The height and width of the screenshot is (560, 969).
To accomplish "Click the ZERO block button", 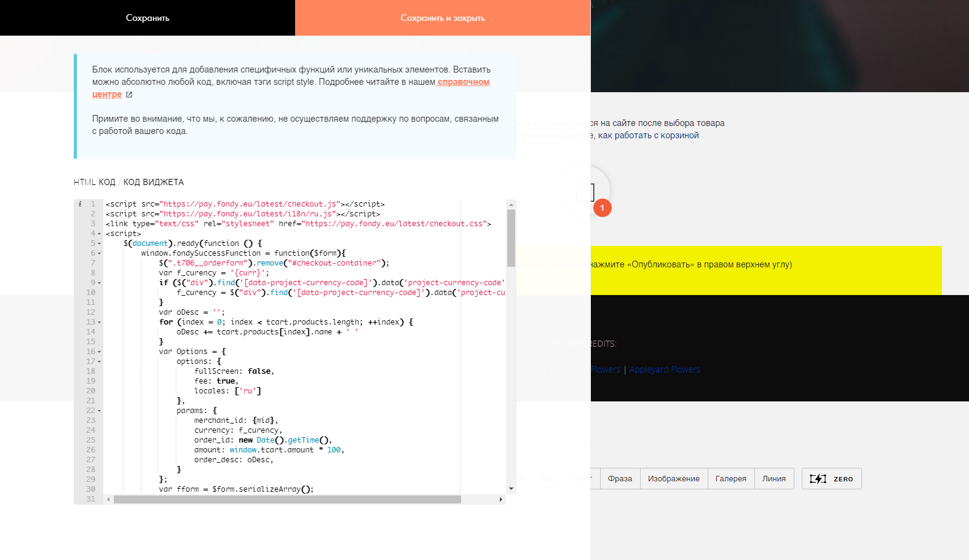I will (x=831, y=479).
